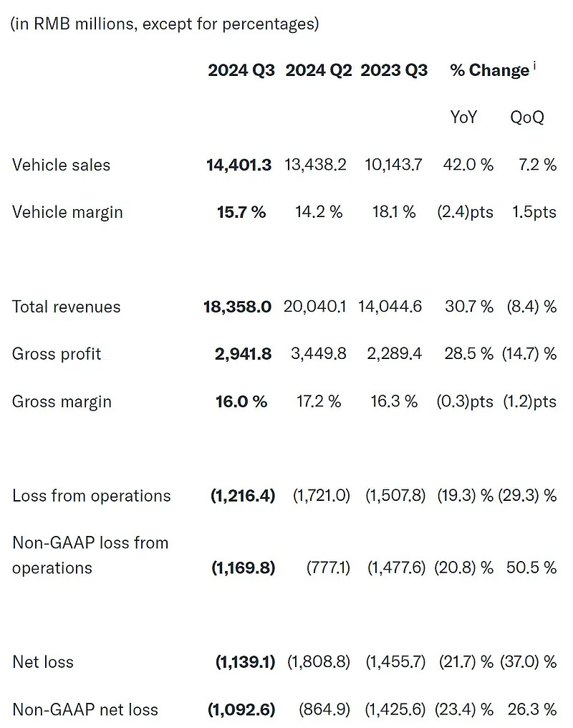
Task: Click the % Change footnote superscript i
Action: (x=534, y=66)
